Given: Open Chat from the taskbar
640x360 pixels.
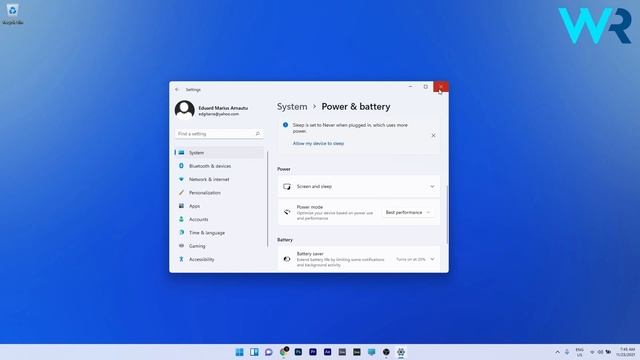Looking at the screenshot, I should click(269, 352).
